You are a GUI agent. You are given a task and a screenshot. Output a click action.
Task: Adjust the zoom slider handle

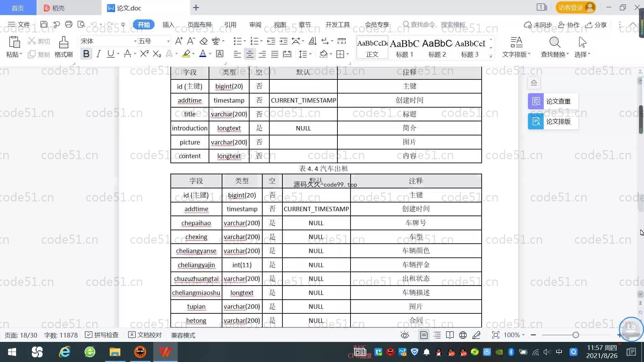(x=576, y=335)
